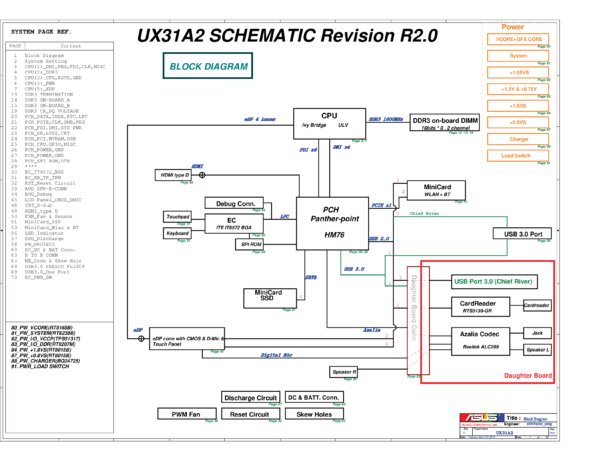This screenshot has width=600, height=464.
Task: Click the PCH Panther-point HM76 block
Action: pyautogui.click(x=333, y=223)
